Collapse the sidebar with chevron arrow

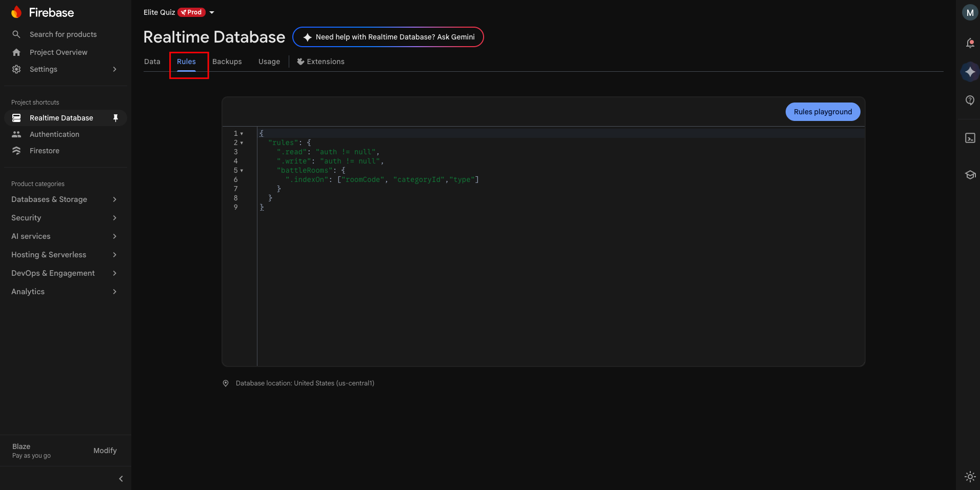click(x=121, y=479)
